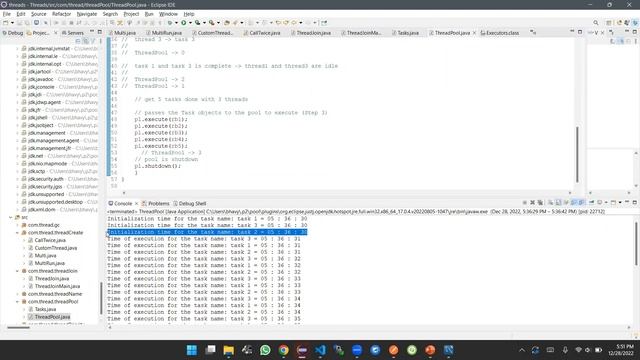640x360 pixels.
Task: Click the New file toolbar icon
Action: point(6,23)
